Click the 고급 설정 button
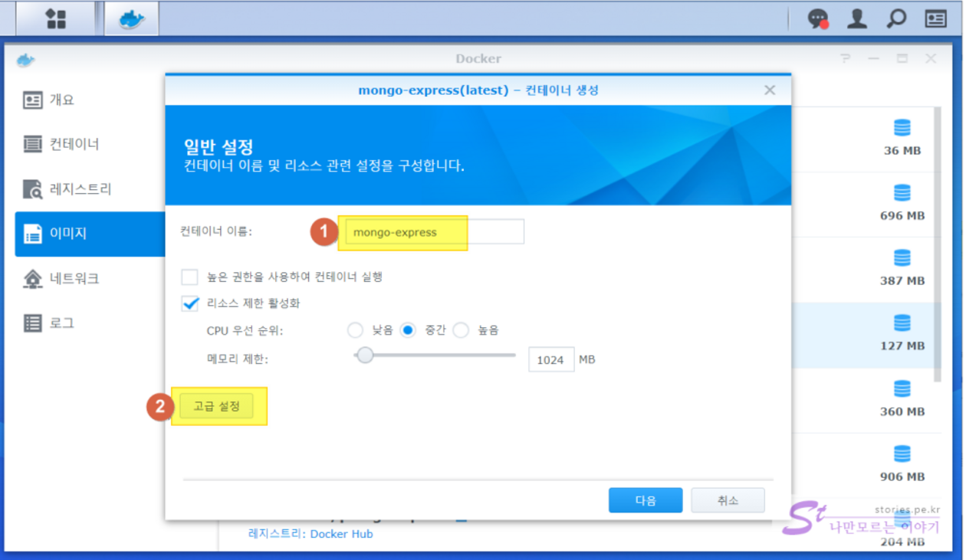 click(x=217, y=406)
